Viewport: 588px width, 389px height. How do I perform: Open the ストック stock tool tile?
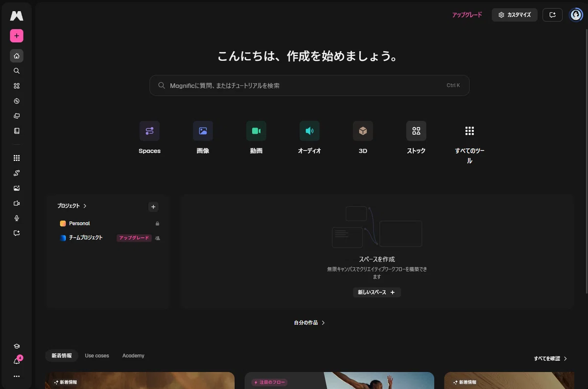click(x=416, y=138)
